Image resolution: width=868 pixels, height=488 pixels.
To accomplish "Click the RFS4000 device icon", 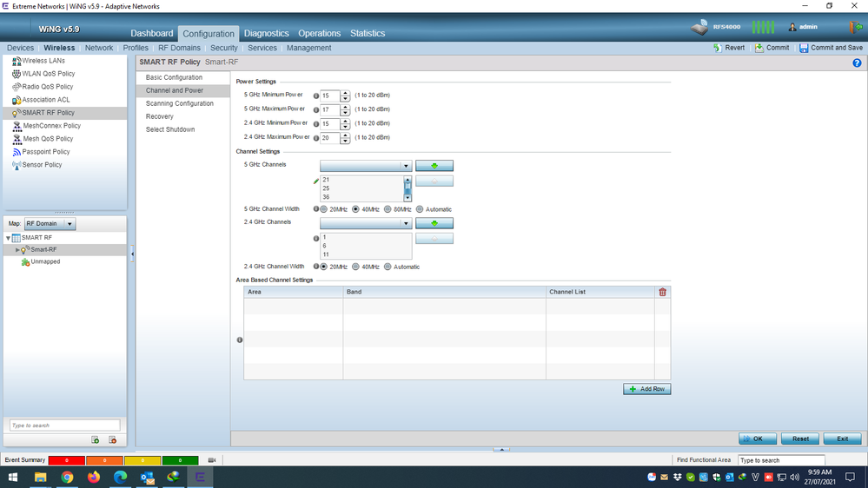I will tap(699, 27).
